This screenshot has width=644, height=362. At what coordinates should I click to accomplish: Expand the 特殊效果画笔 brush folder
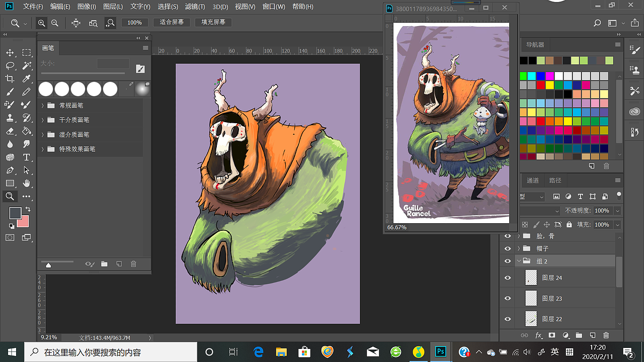[x=42, y=149]
